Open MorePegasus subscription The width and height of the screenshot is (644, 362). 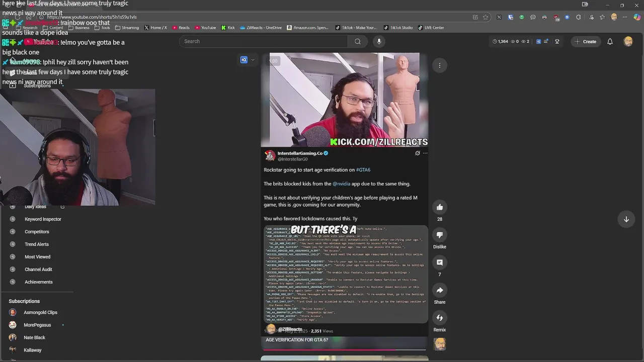(x=37, y=325)
